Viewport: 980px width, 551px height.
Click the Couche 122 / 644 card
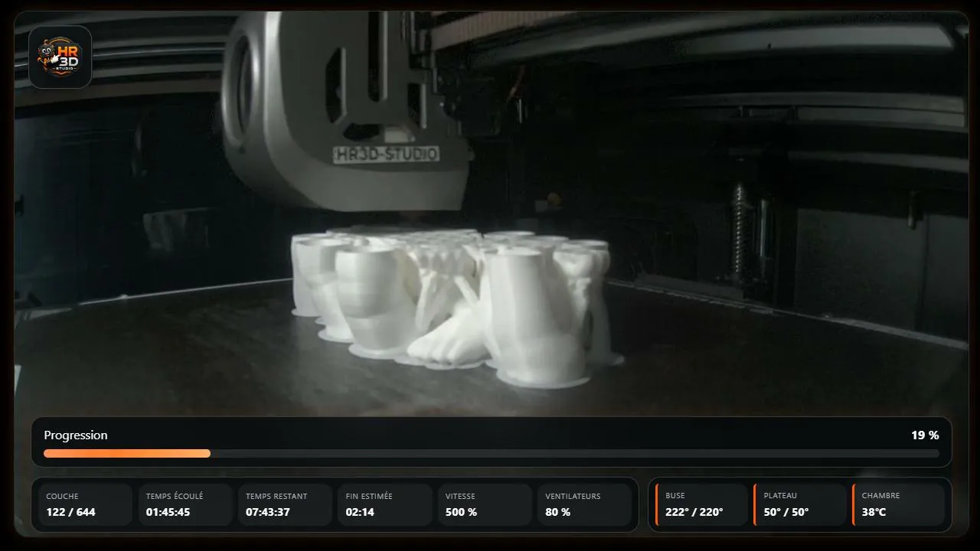pos(85,504)
